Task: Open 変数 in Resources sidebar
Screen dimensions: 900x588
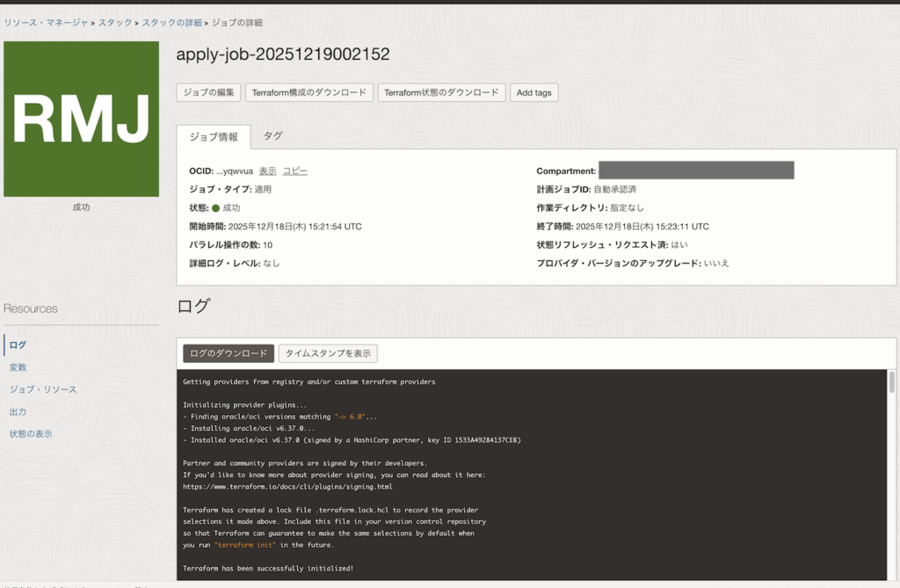Action: (18, 367)
